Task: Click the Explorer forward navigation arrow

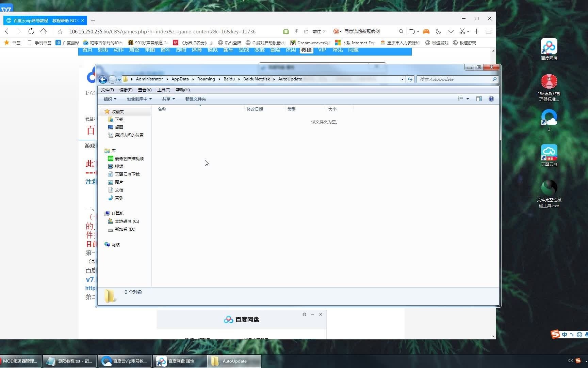Action: [112, 79]
